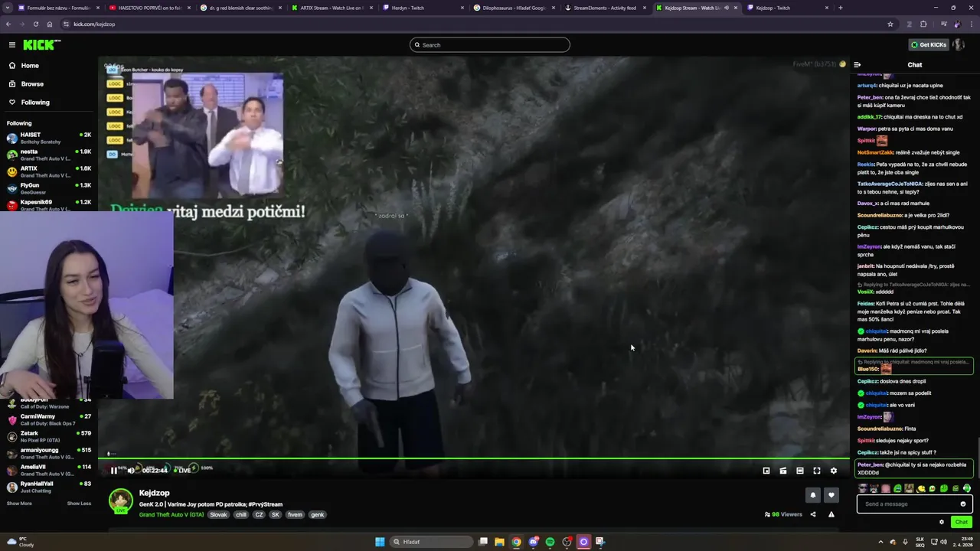Open the Grand Theft Auto V category link
980x551 pixels.
(171, 515)
